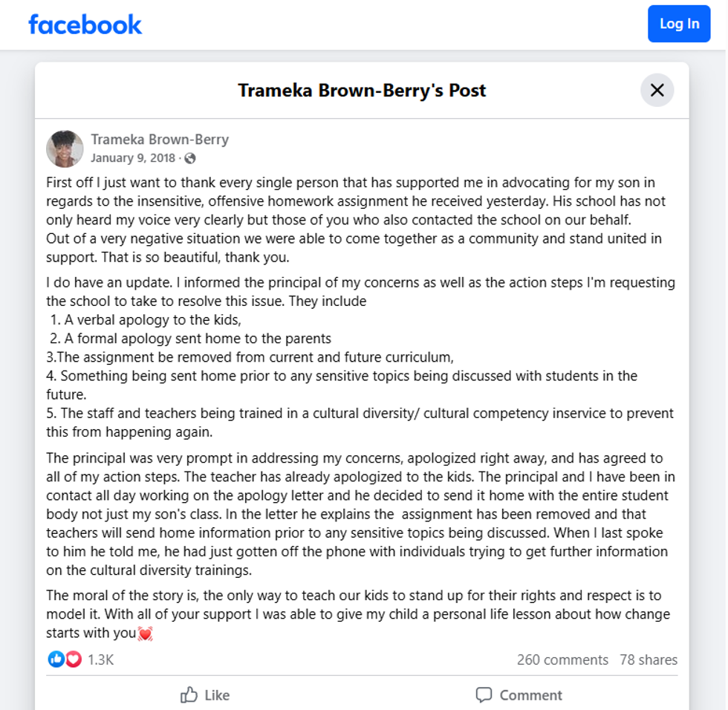Click the heart reaction icon

tap(72, 658)
